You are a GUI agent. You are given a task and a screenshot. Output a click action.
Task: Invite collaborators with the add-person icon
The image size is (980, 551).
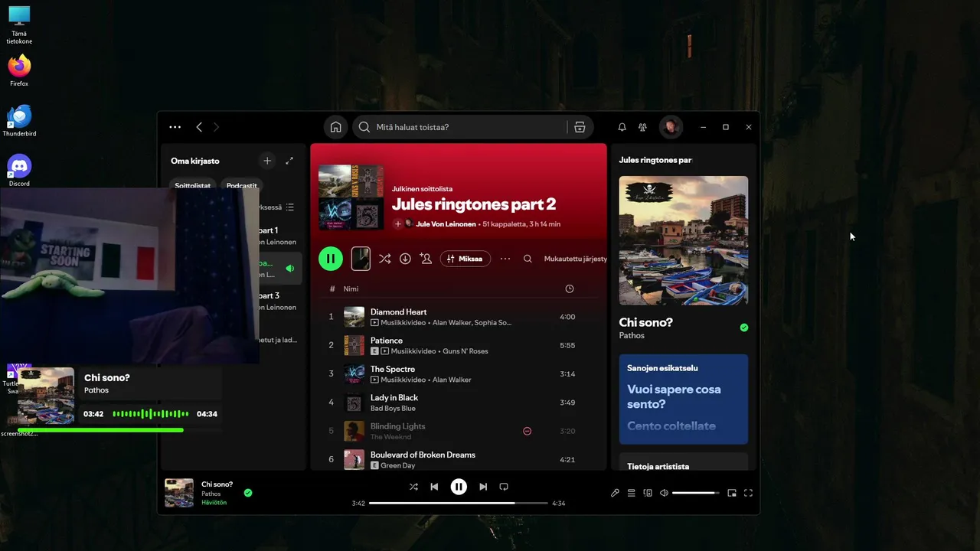click(x=426, y=259)
